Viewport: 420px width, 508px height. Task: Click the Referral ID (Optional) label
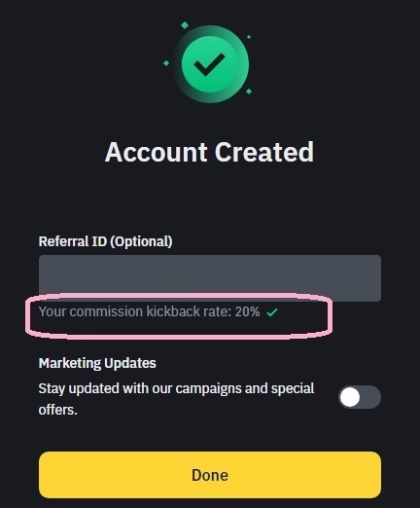pos(105,241)
